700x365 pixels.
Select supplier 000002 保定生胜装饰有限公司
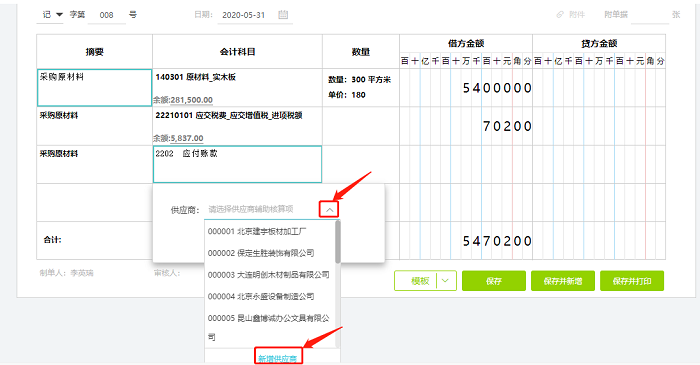pos(271,253)
